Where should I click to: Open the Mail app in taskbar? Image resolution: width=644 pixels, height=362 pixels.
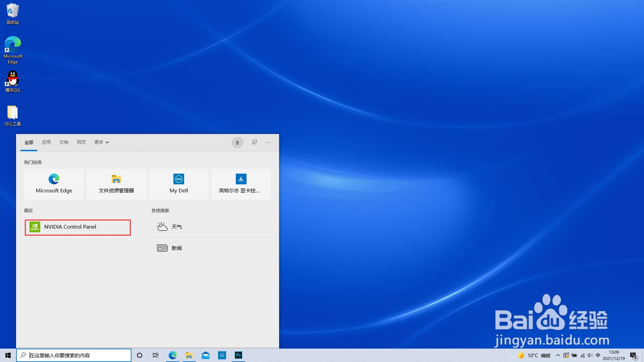[206, 355]
